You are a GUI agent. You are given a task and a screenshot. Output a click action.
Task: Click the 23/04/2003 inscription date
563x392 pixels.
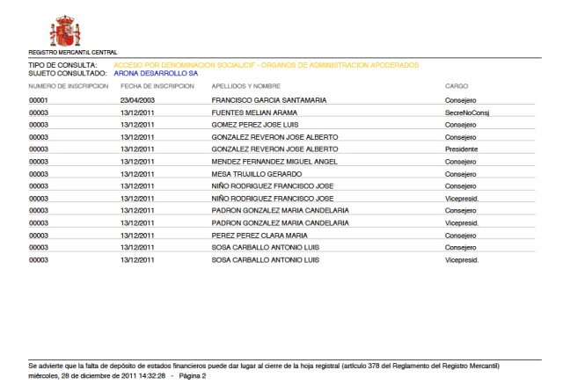pos(137,100)
